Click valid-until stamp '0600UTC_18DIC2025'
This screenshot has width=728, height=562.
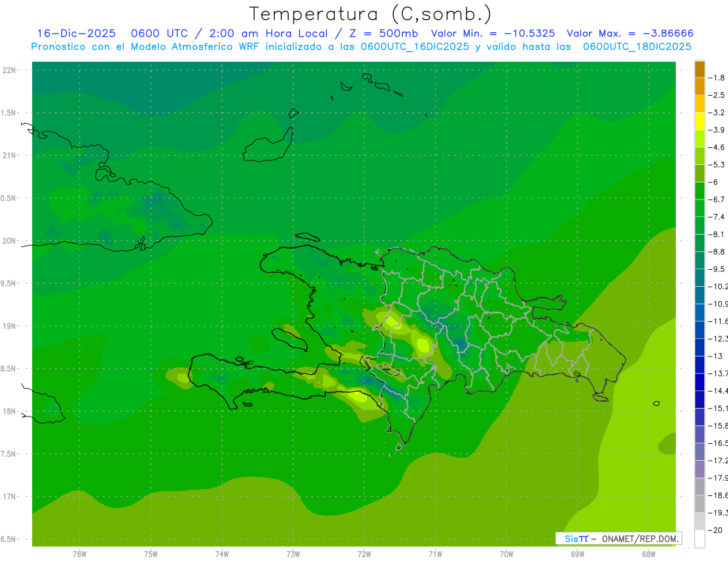637,47
